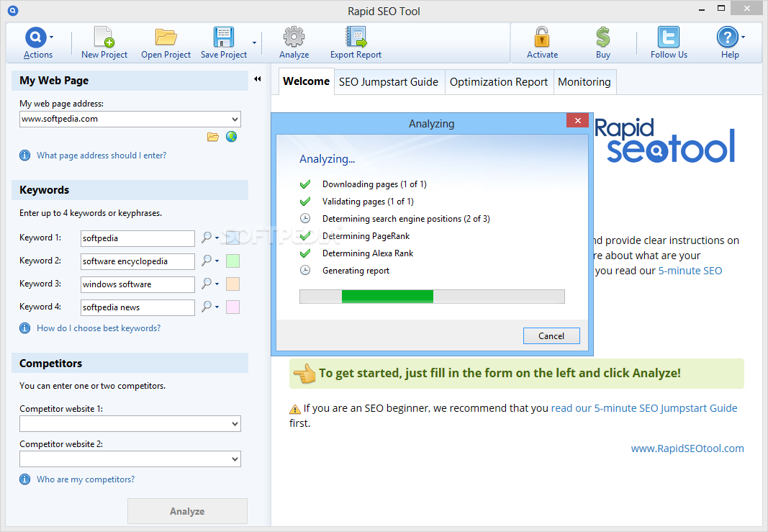Click the Keyword 3 input field
Viewport: 768px width, 532px height.
(x=137, y=284)
